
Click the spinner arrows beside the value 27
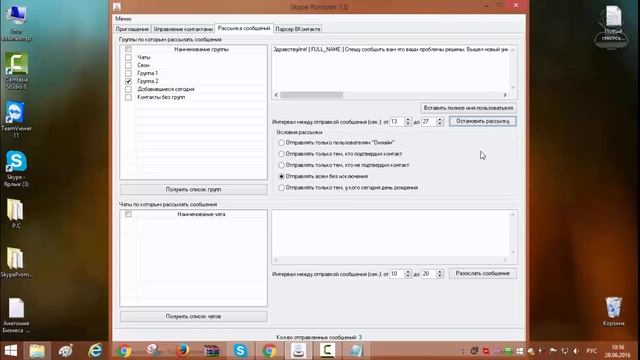coord(440,122)
